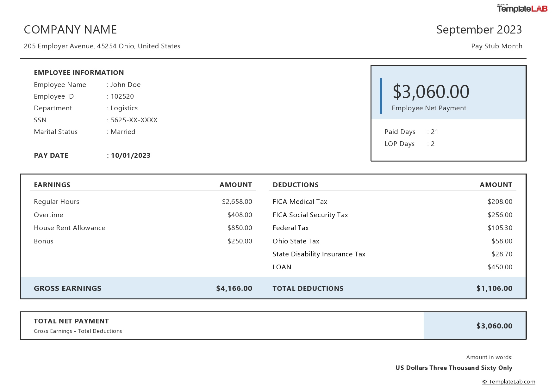Click the Employee ID 102520
Screen dimensions: 555x392
122,96
